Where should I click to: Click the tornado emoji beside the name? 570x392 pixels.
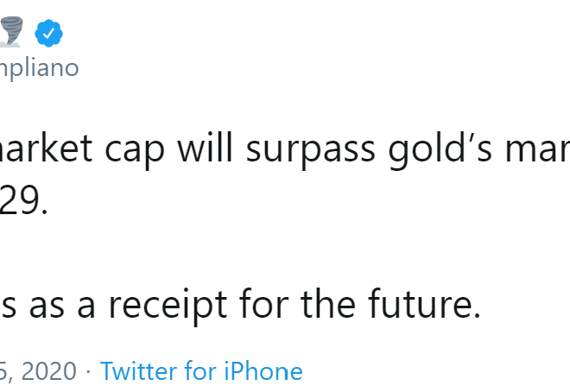click(x=11, y=32)
